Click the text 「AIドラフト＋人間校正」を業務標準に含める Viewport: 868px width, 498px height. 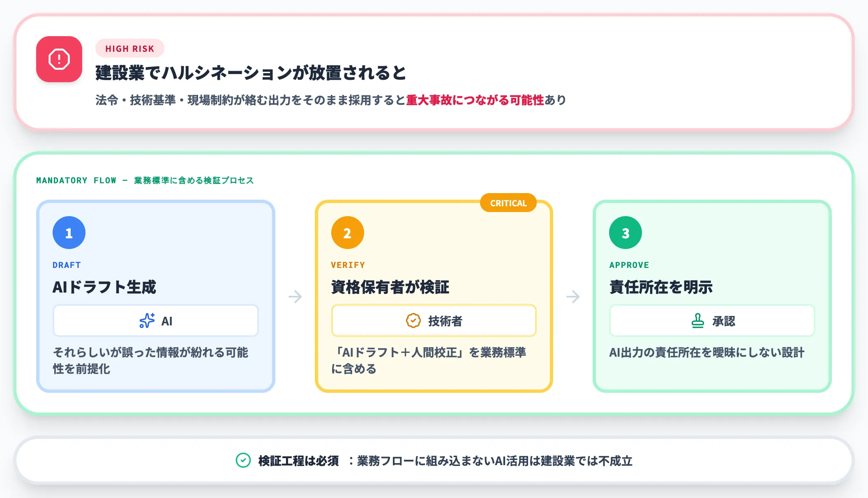pos(429,360)
